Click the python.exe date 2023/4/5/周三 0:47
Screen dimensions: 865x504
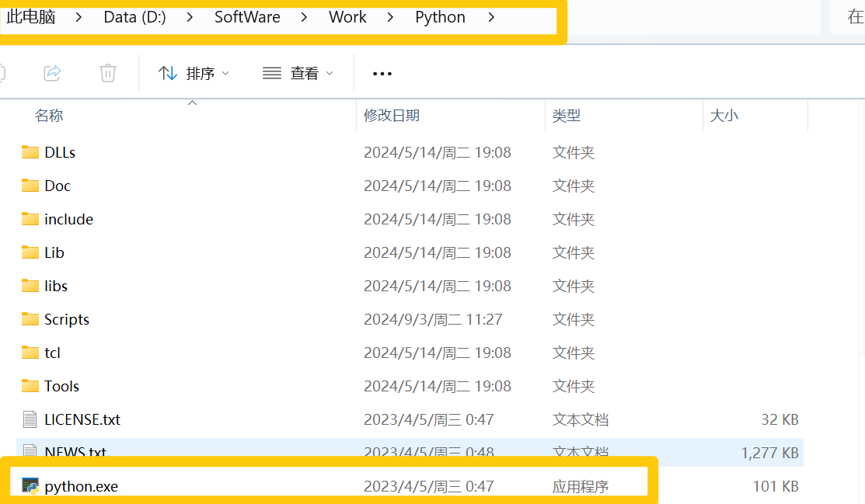429,486
